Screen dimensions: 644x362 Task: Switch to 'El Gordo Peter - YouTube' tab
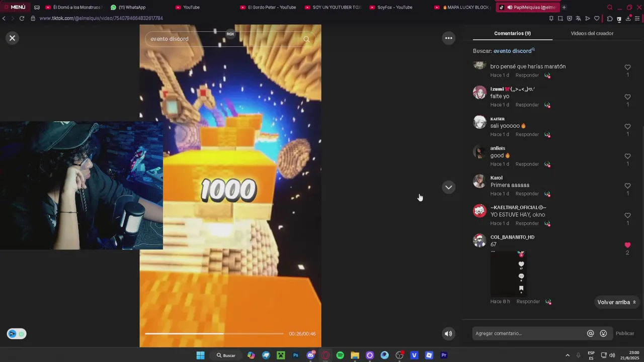click(268, 7)
